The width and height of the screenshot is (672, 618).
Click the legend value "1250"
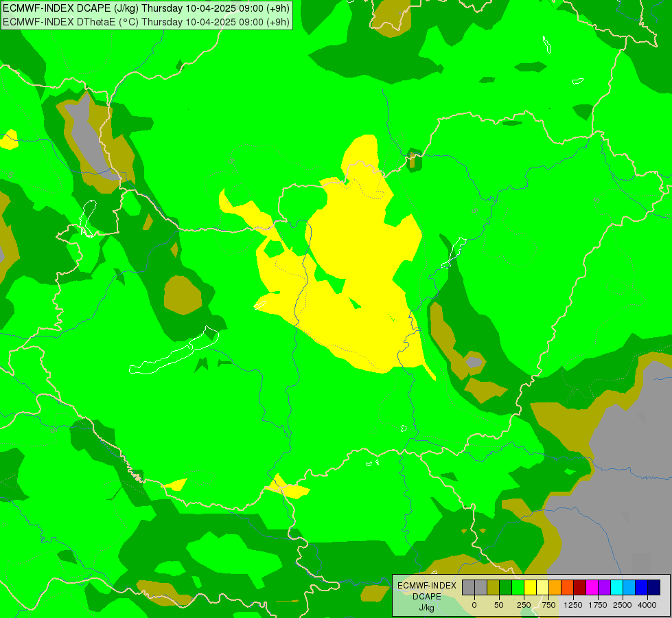click(x=573, y=605)
